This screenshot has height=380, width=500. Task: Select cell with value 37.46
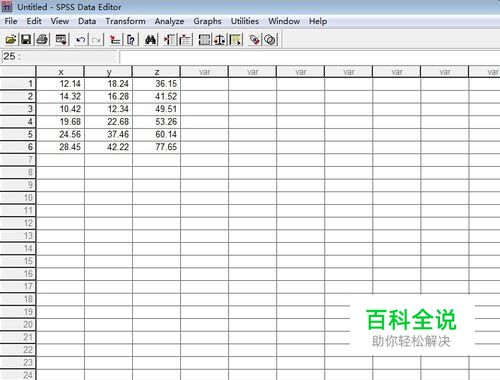point(108,134)
